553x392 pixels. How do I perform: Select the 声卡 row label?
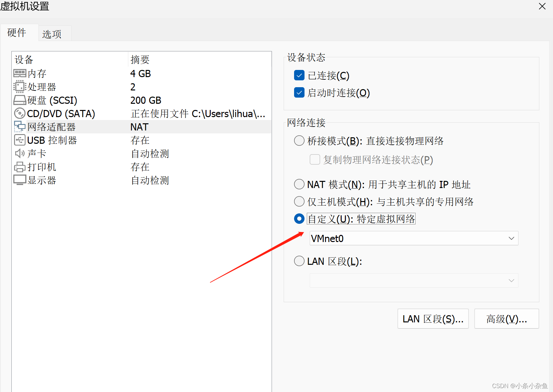[37, 154]
